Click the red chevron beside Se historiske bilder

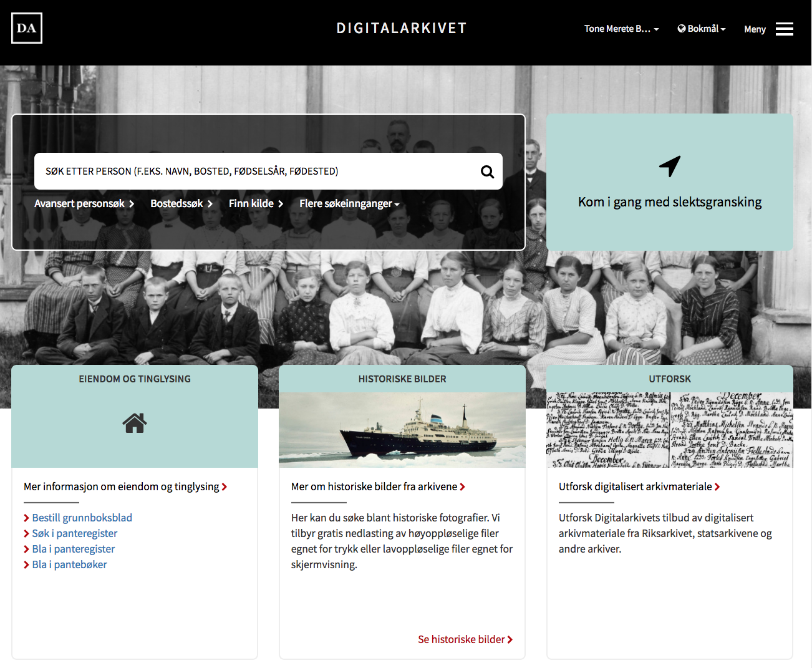510,640
